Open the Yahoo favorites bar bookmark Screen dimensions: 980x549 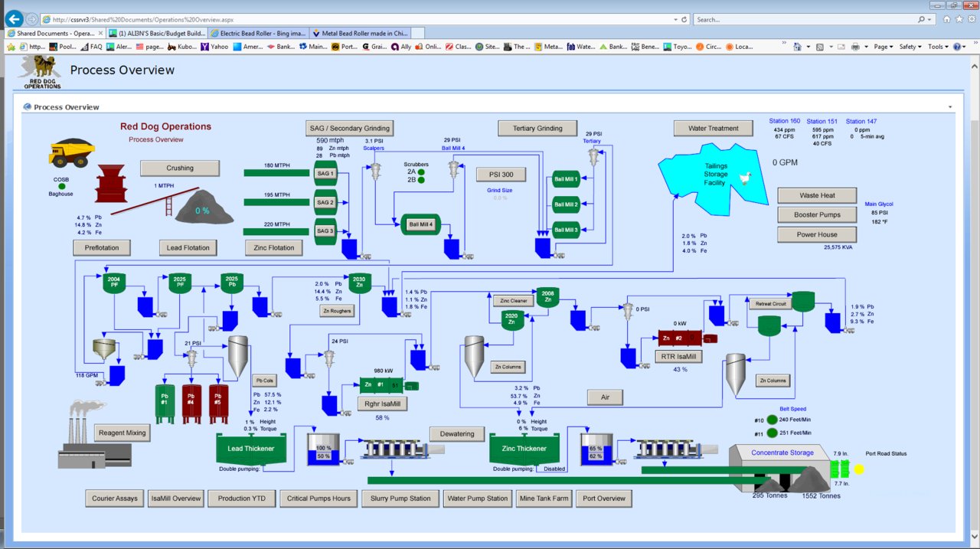click(x=214, y=47)
